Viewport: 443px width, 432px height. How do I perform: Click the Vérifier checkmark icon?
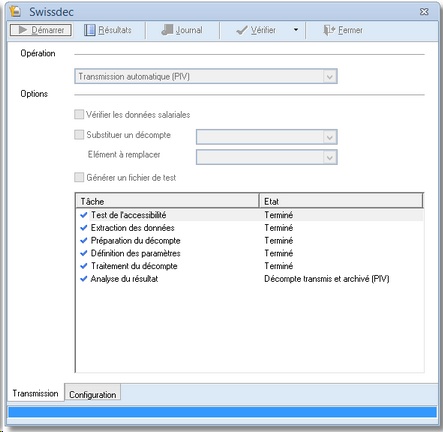tap(242, 30)
